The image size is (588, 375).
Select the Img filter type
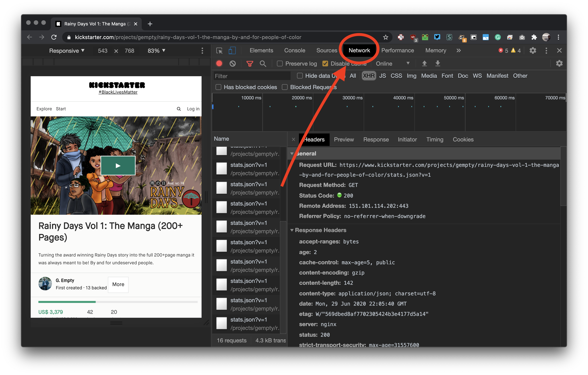411,76
